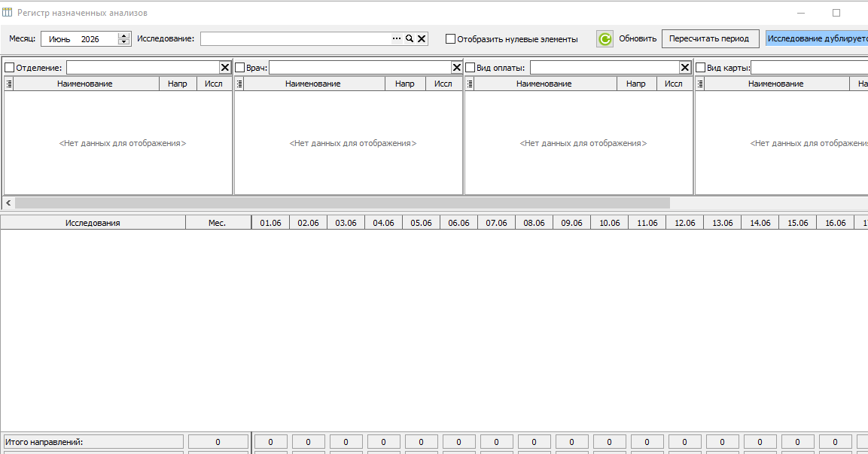Decrease month with spinner down arrow

pyautogui.click(x=124, y=42)
